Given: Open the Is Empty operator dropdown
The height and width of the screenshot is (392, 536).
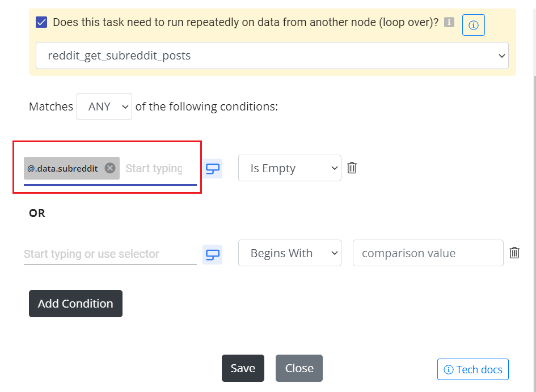Looking at the screenshot, I should [x=289, y=168].
